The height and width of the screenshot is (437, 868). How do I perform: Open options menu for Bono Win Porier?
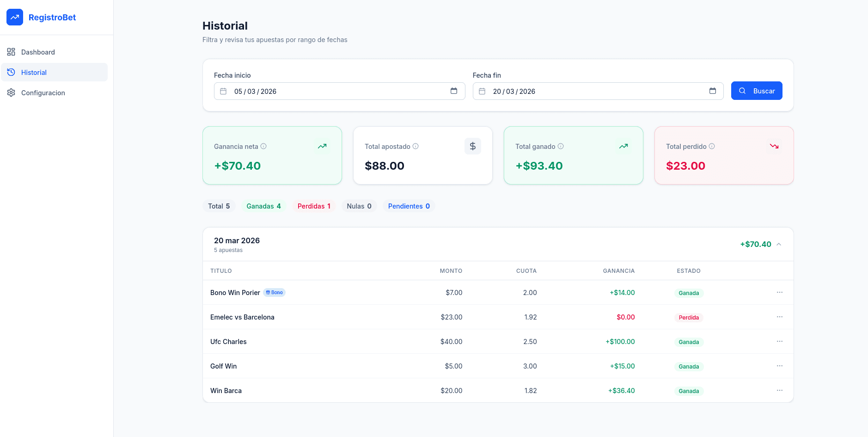pos(780,292)
